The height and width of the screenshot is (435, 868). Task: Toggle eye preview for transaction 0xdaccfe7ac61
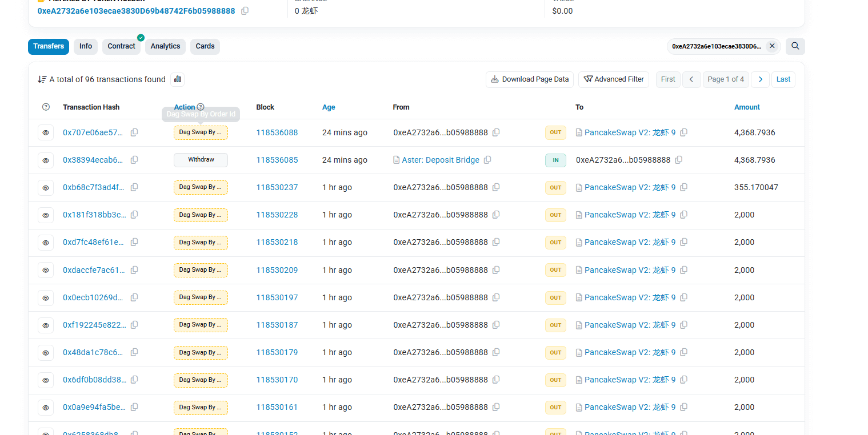[x=46, y=270]
